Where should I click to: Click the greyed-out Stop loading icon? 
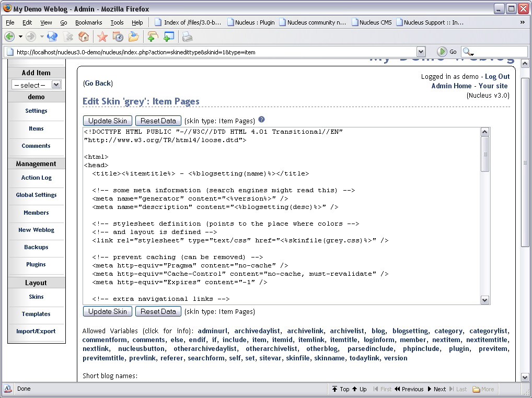pos(68,37)
